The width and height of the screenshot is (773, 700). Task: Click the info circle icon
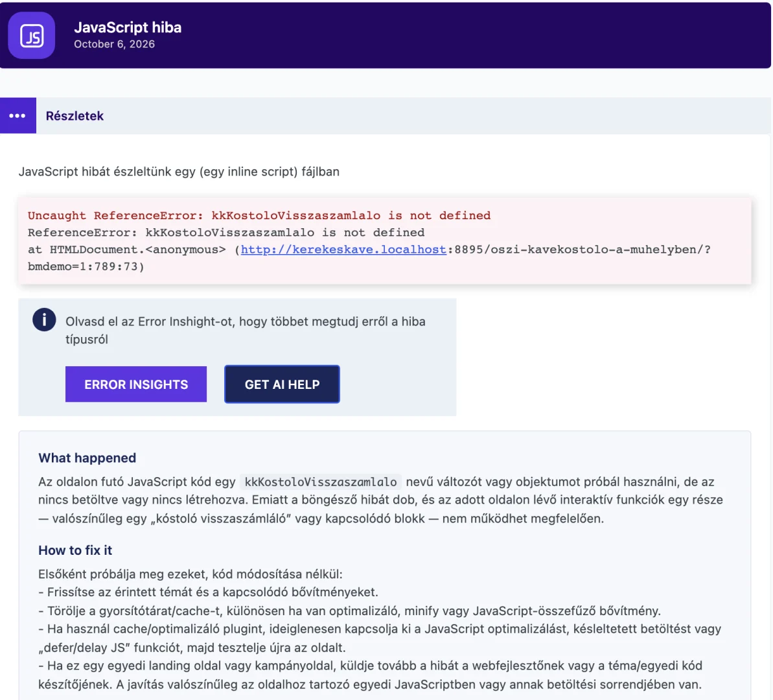tap(44, 320)
